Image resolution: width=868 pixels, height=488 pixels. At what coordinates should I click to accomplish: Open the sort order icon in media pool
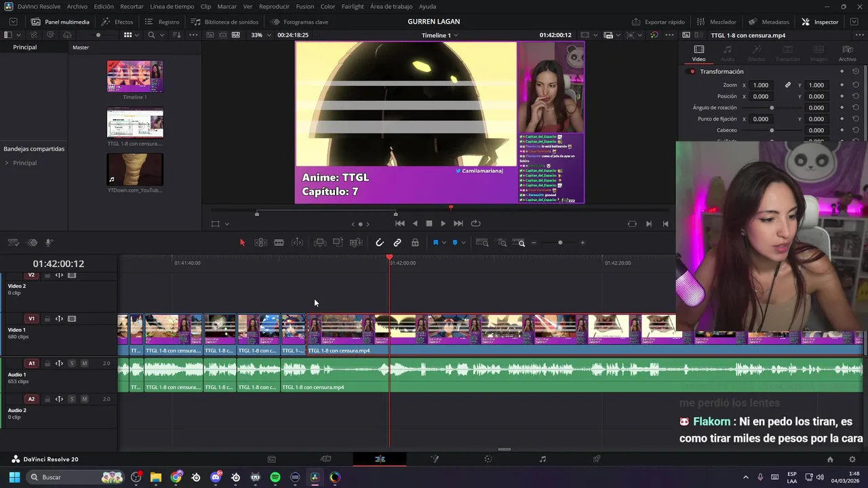[x=177, y=35]
